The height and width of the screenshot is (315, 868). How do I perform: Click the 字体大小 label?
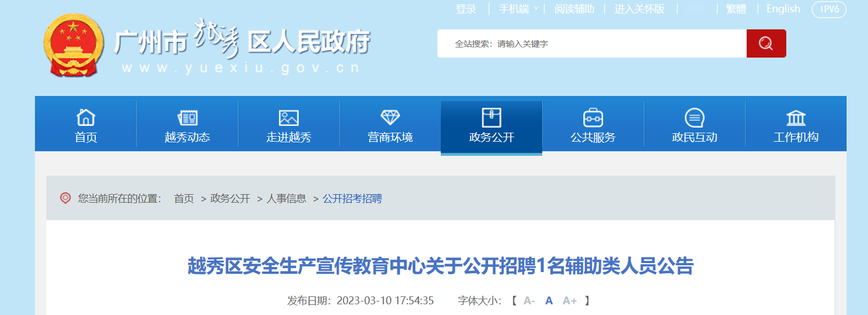tap(480, 300)
